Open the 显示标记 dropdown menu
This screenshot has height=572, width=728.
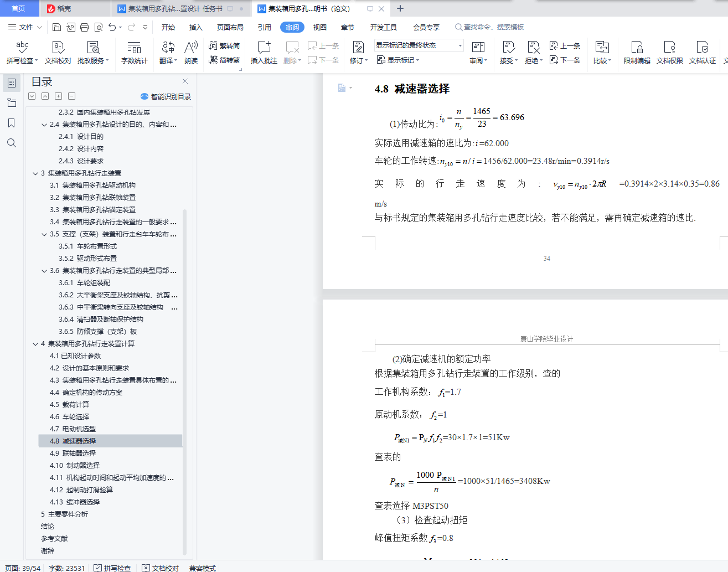398,60
